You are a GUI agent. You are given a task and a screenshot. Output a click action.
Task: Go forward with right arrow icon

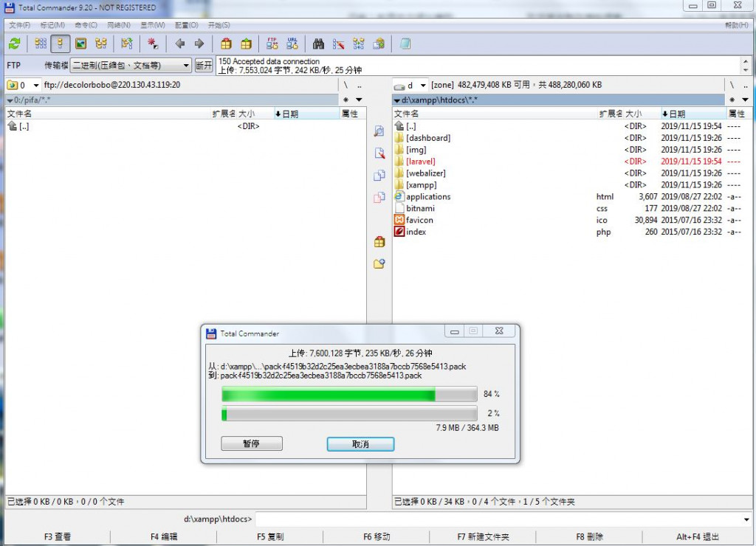click(199, 44)
